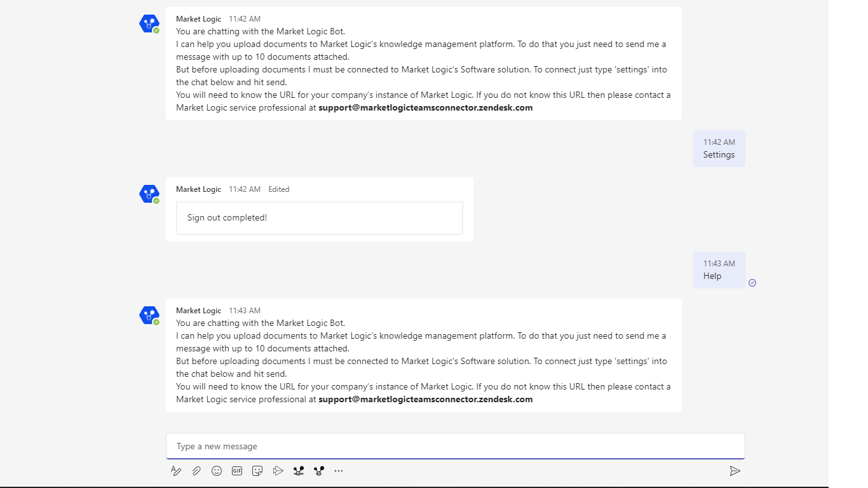Click the 11:43 AM timestamp on the bot message

245,311
